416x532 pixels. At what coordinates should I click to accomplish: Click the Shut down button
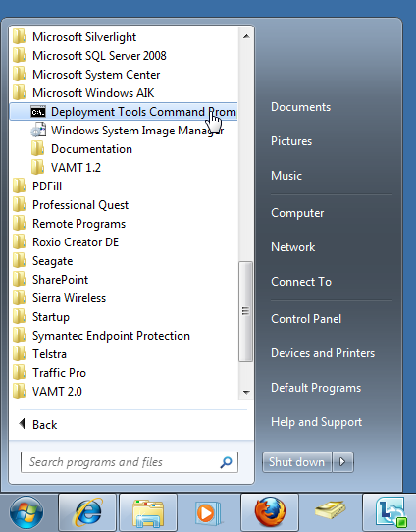coord(296,462)
